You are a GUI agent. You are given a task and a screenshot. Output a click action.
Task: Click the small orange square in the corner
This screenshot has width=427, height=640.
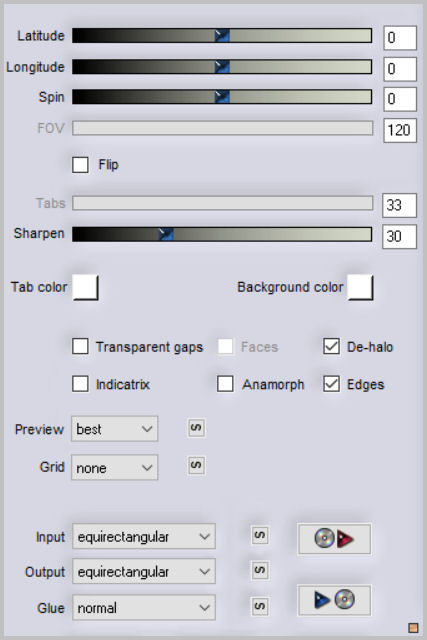(x=413, y=627)
